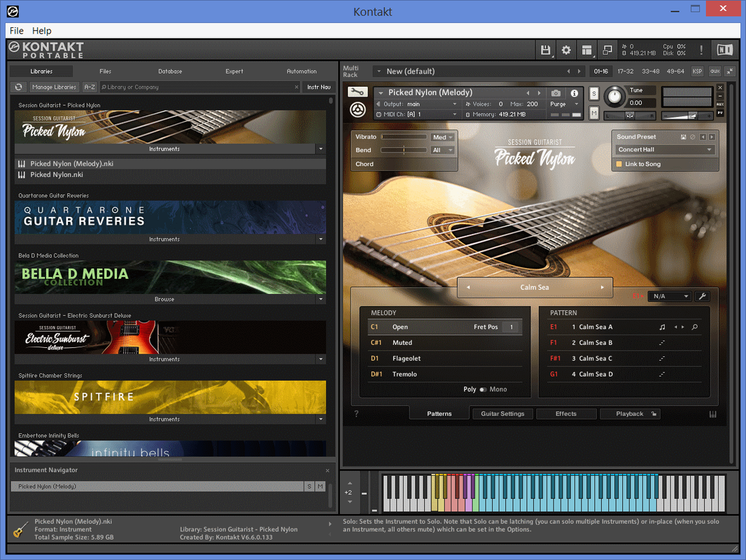Click the keyboard icon next to the Playback tab
Image resolution: width=746 pixels, height=560 pixels.
click(x=712, y=414)
